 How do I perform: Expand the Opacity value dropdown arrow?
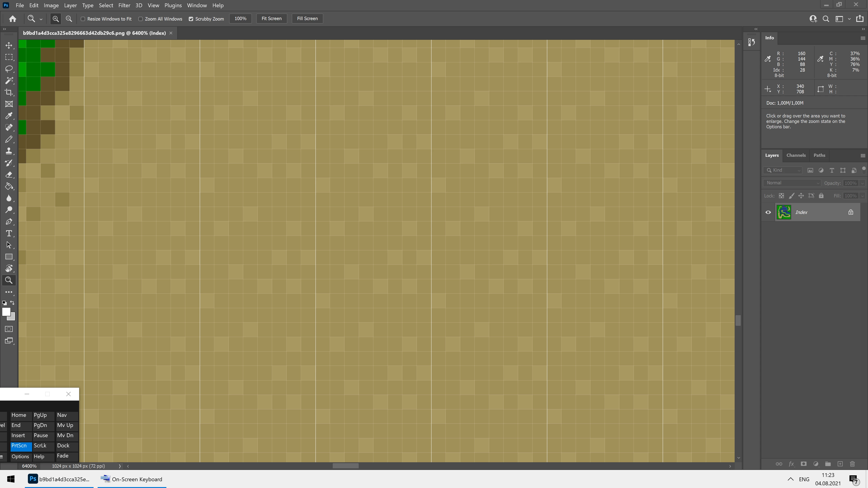(x=862, y=183)
